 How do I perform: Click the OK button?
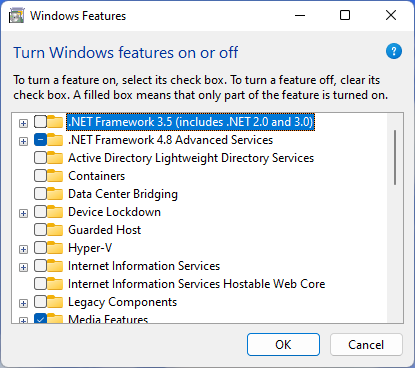click(283, 344)
